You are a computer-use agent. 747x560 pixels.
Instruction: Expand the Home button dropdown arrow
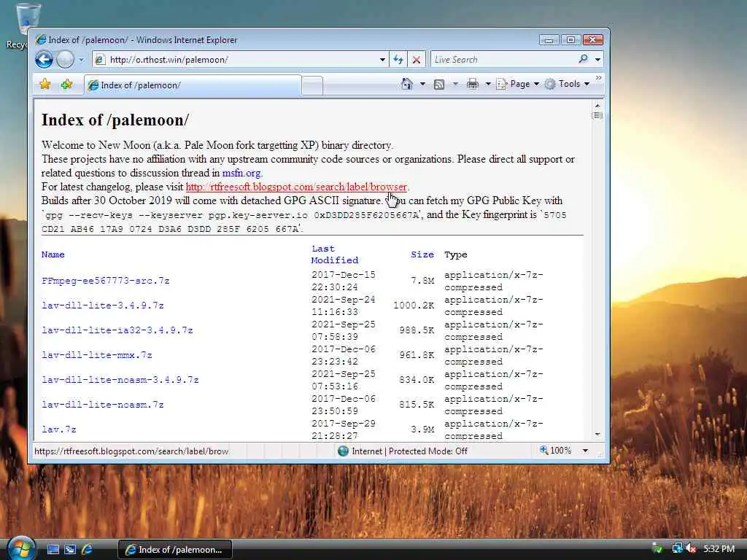click(x=422, y=85)
